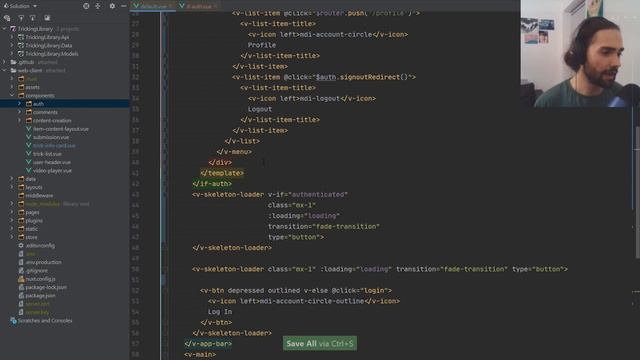The height and width of the screenshot is (360, 640).
Task: Expand the TrickingLibrary.Models project
Action: pos(12,53)
